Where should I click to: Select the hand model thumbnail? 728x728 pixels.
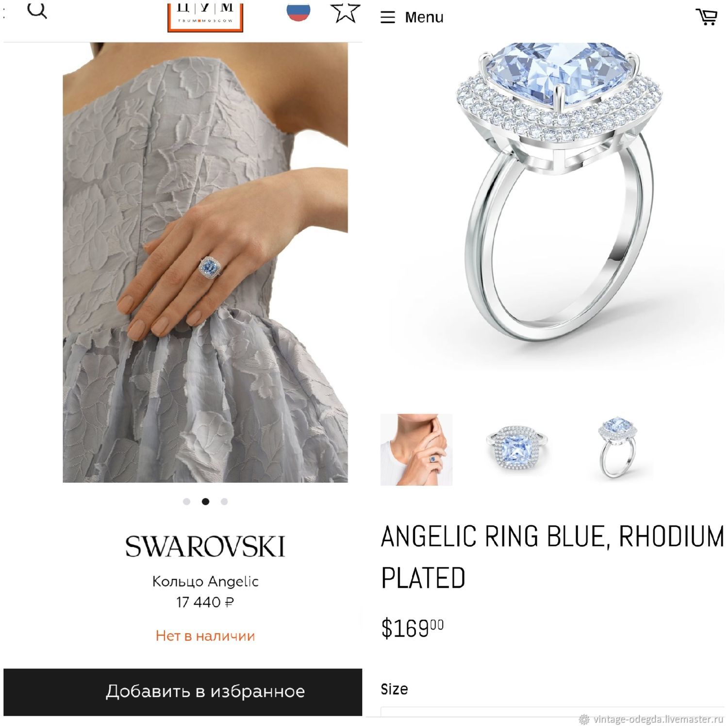click(x=416, y=449)
